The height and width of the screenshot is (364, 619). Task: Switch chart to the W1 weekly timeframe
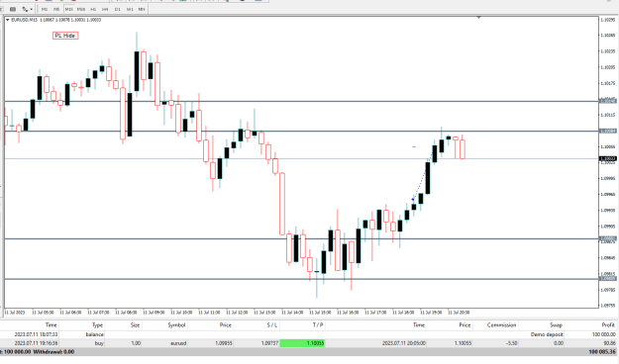coord(130,9)
